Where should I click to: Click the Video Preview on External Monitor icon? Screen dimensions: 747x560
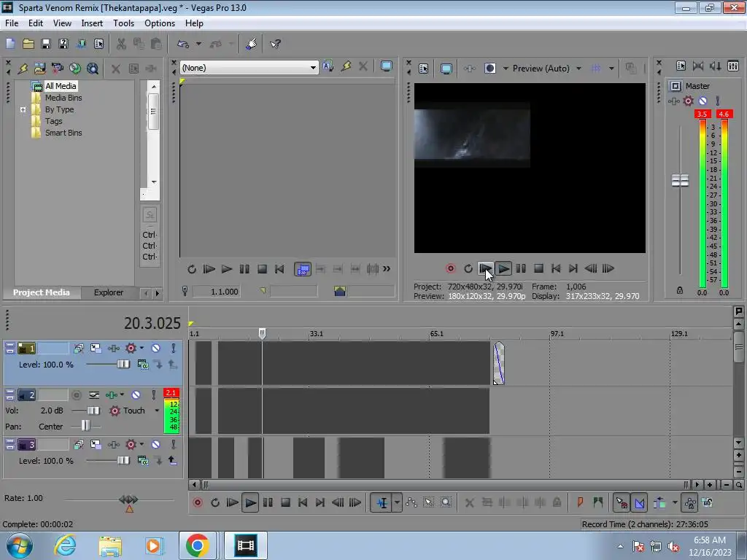pyautogui.click(x=446, y=69)
